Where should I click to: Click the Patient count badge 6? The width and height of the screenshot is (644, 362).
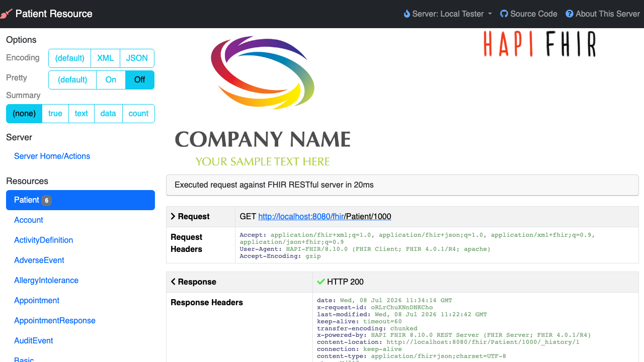[x=46, y=201]
